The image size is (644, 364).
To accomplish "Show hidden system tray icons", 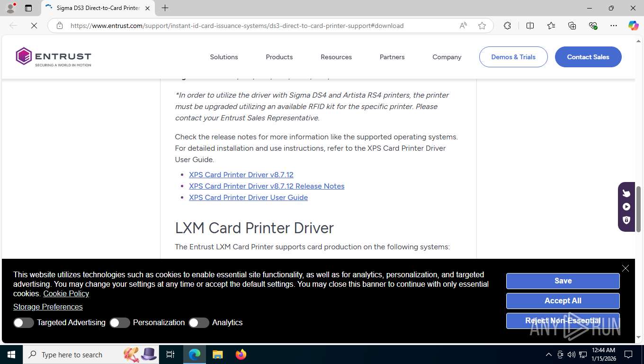I will [x=549, y=355].
